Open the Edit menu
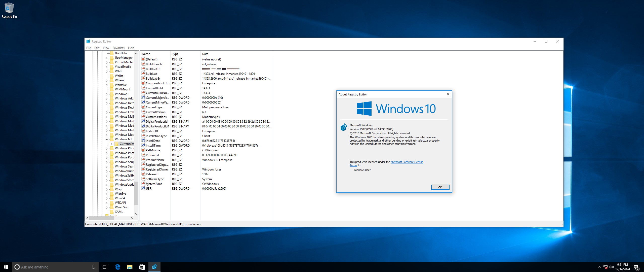 [x=97, y=48]
